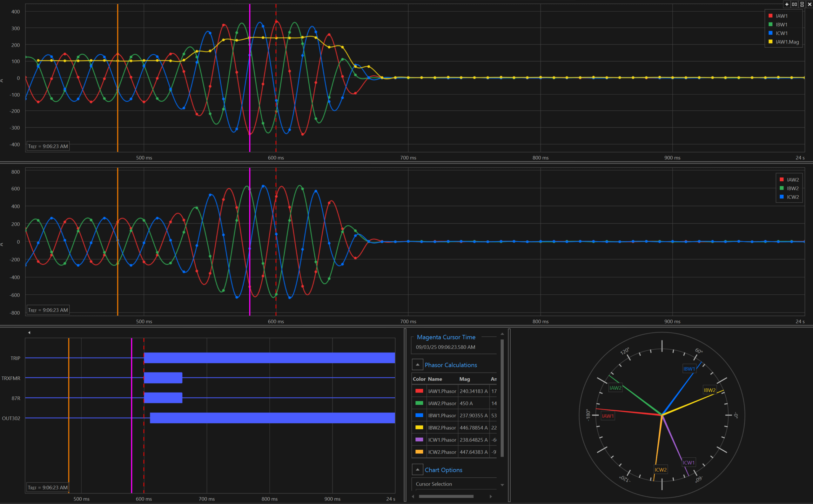Click the IAW2 red legend swatch
This screenshot has width=813, height=504.
tap(782, 180)
